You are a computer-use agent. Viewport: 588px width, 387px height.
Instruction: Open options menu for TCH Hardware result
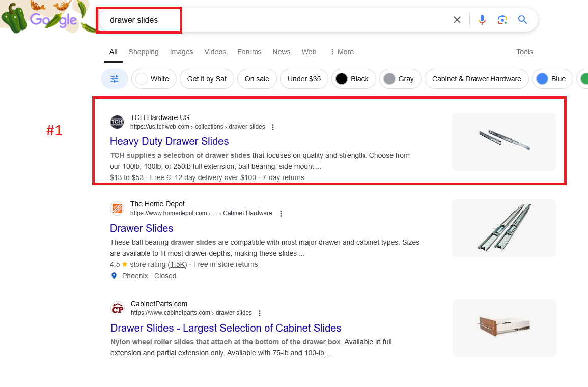[x=273, y=127]
